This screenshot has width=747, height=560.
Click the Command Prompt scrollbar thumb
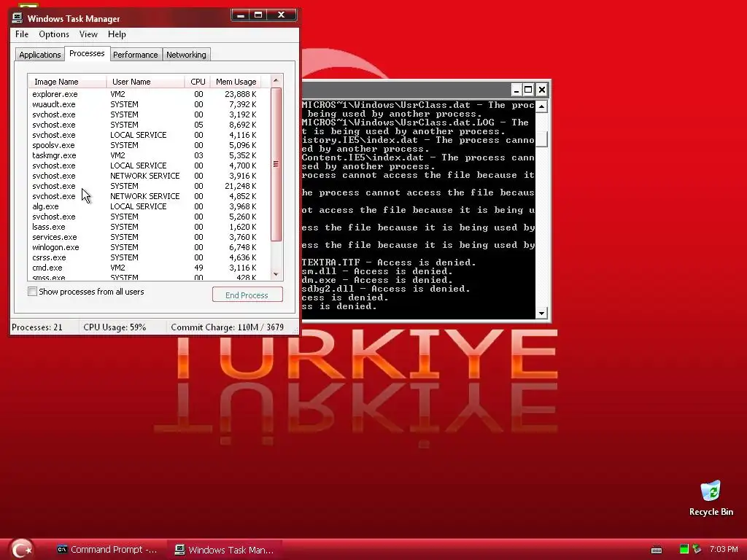(542, 138)
